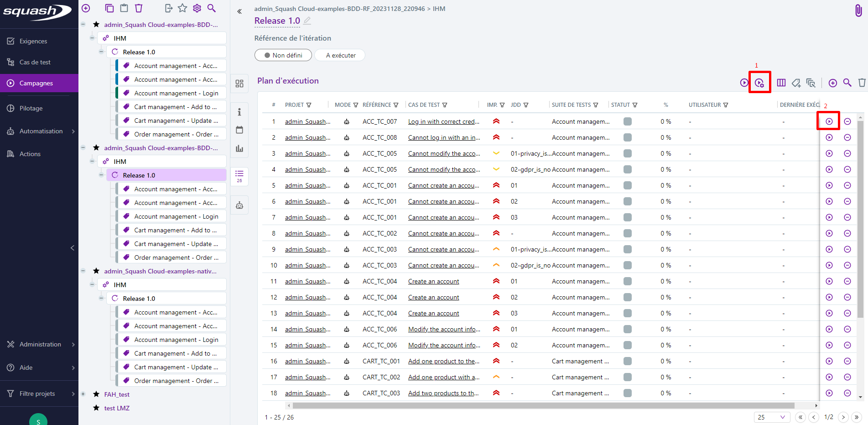868x425 pixels.
Task: Select test LMZ project in tree
Action: (x=117, y=408)
